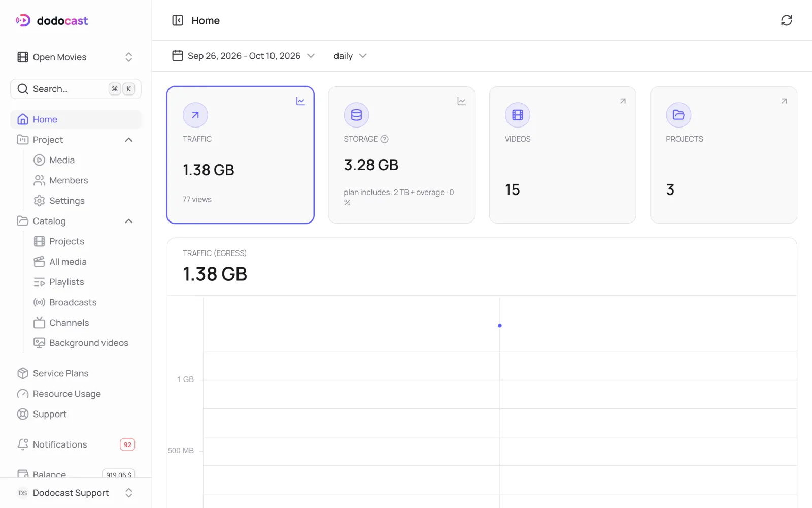Collapse the Project section
The height and width of the screenshot is (508, 812).
click(x=129, y=140)
